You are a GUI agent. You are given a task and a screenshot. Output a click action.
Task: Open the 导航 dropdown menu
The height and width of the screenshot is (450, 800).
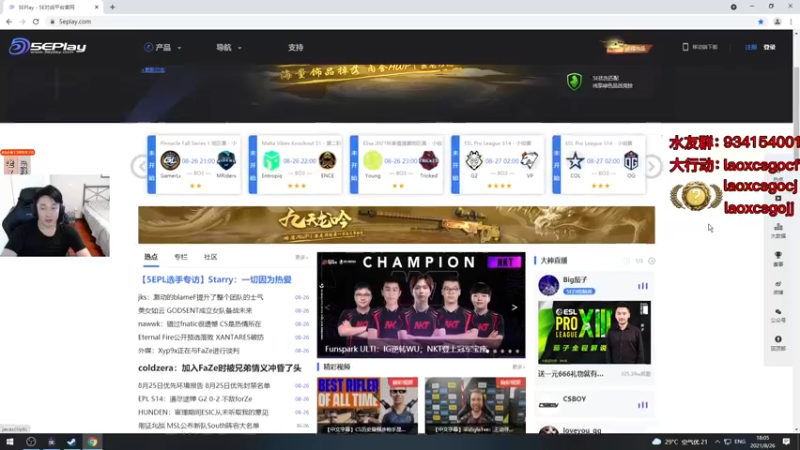[229, 47]
